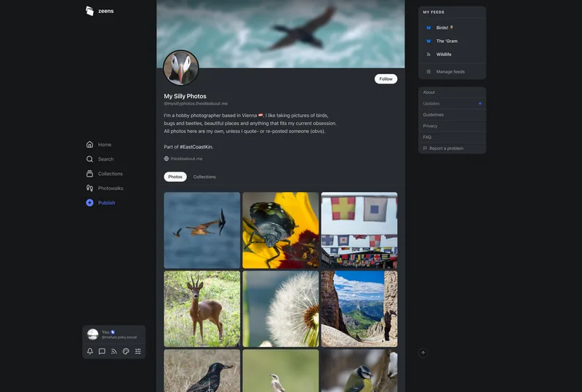
Task: Open the birds in flight photo
Action: [x=202, y=230]
